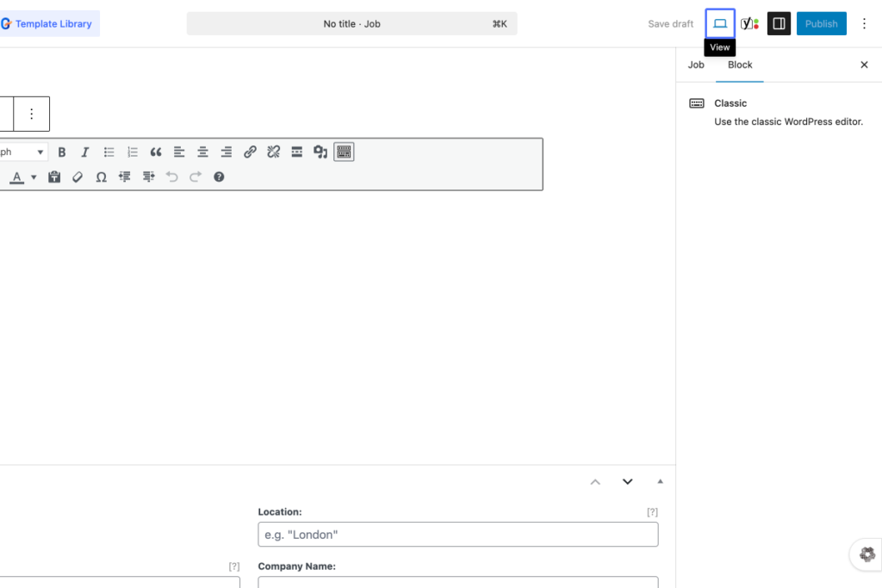This screenshot has height=588, width=882.
Task: Toggle paste as text clipboard icon
Action: tap(54, 177)
